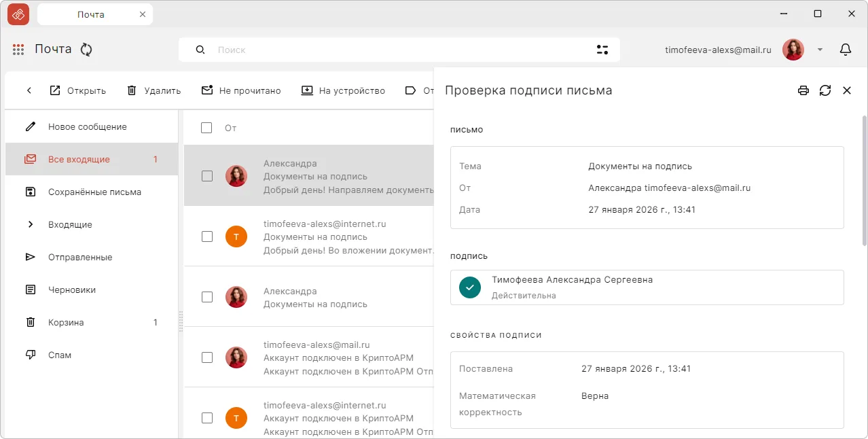The image size is (868, 439).
Task: Save the message to device
Action: 308,90
